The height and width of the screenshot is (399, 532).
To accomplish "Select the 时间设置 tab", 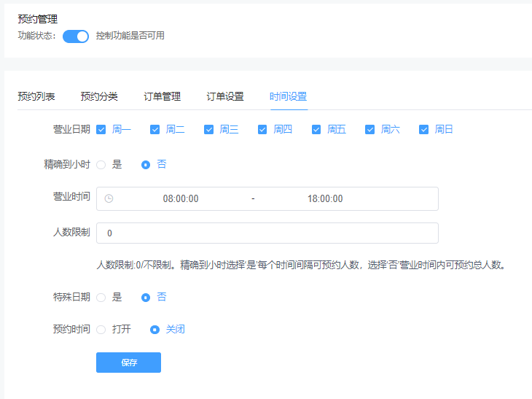I will click(289, 96).
